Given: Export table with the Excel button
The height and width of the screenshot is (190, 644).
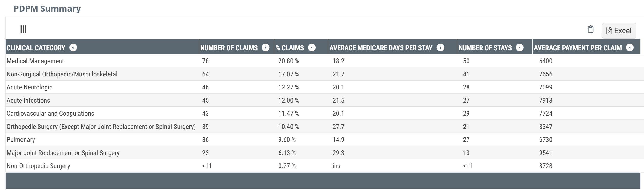Looking at the screenshot, I should pos(619,31).
